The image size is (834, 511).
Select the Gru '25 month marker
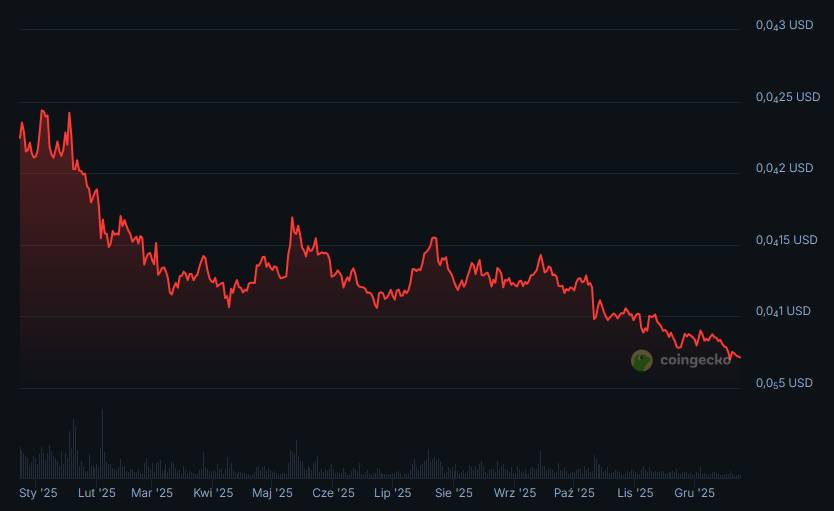(694, 493)
